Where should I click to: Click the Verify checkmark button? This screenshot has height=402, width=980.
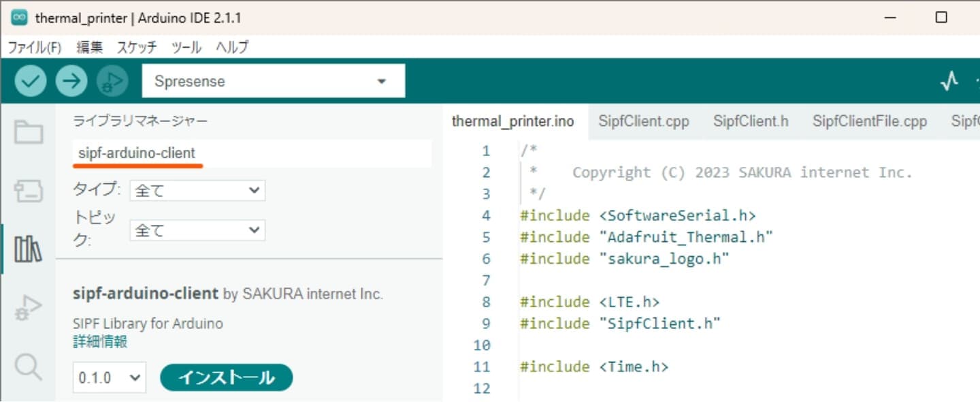pyautogui.click(x=30, y=81)
